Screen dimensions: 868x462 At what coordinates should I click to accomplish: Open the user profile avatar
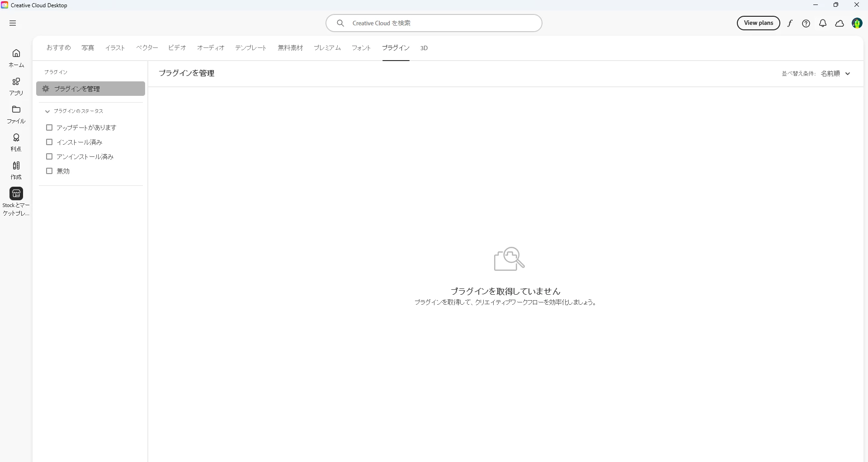pyautogui.click(x=857, y=23)
